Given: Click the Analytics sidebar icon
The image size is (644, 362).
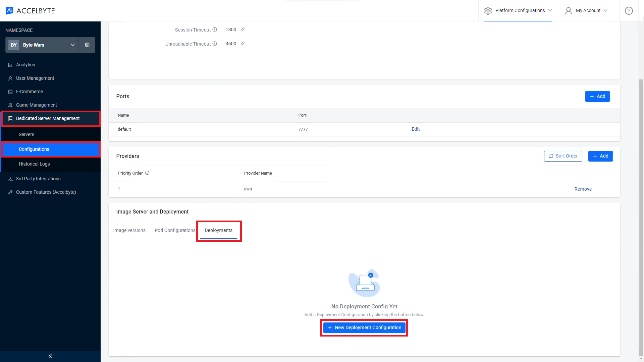Looking at the screenshot, I should (x=10, y=65).
